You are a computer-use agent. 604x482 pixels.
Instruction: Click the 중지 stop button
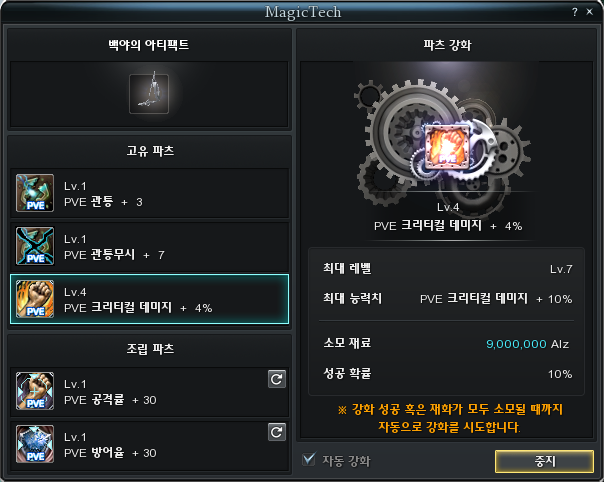click(544, 461)
